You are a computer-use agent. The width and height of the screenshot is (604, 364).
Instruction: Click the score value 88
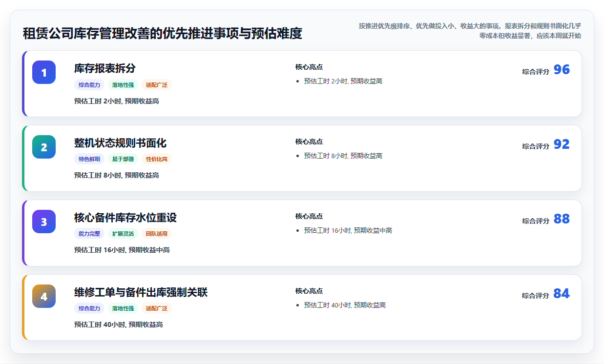[x=562, y=219]
